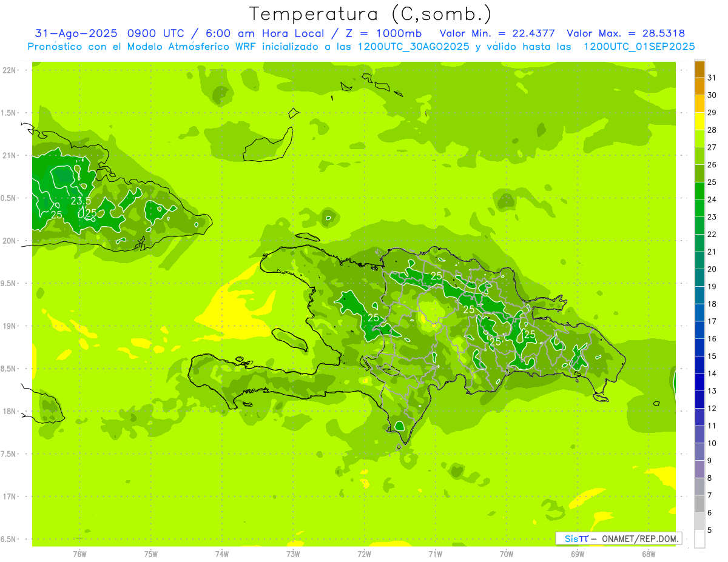Click the "71W" longitude axis label
Screen dimensions: 728x562
click(x=435, y=554)
